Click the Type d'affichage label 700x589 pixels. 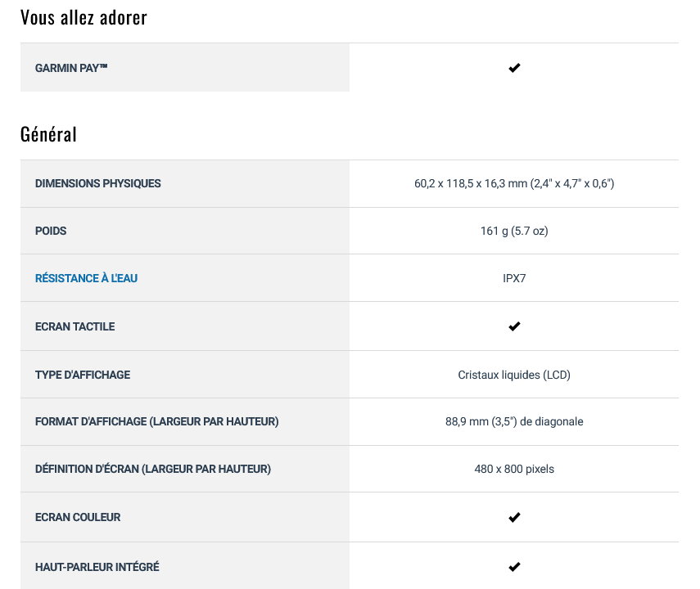point(83,375)
